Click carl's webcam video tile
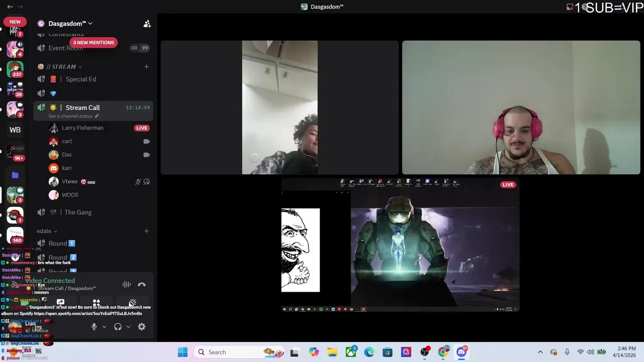Screen dimensions: 644x362 coord(280,108)
